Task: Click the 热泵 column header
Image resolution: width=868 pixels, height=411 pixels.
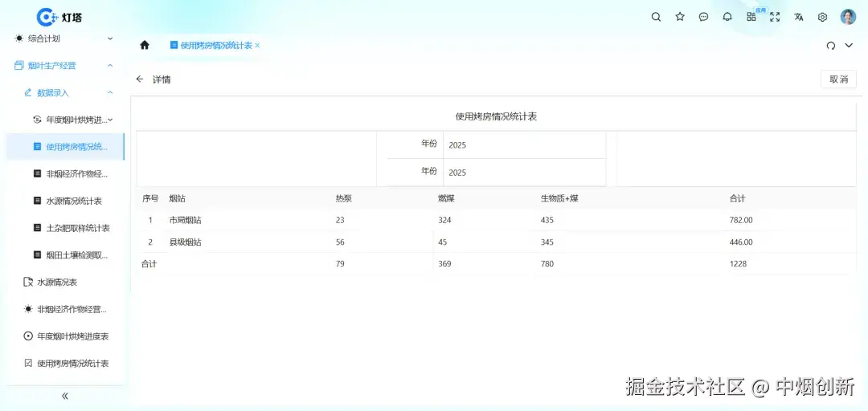Action: point(343,198)
